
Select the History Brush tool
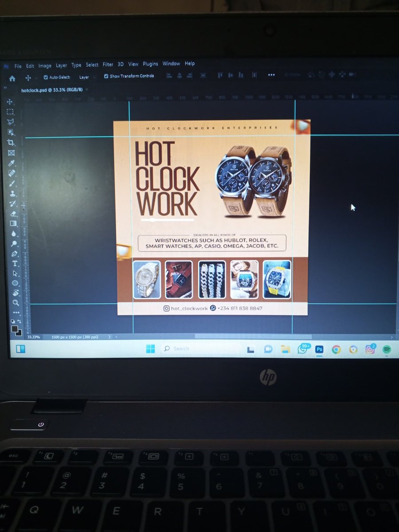tap(13, 203)
